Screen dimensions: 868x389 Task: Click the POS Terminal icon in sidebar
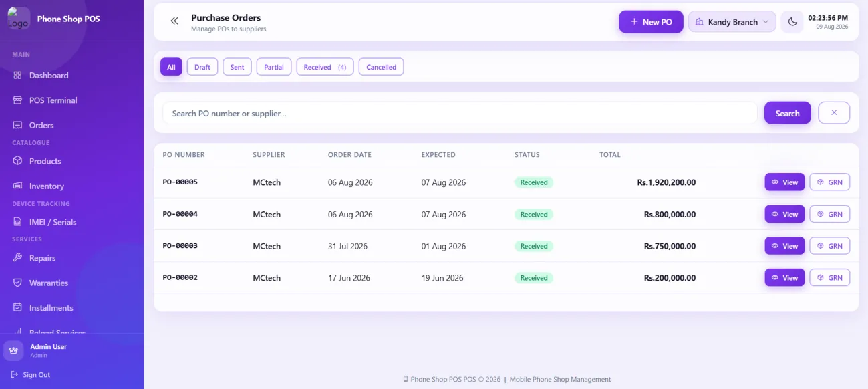[17, 100]
